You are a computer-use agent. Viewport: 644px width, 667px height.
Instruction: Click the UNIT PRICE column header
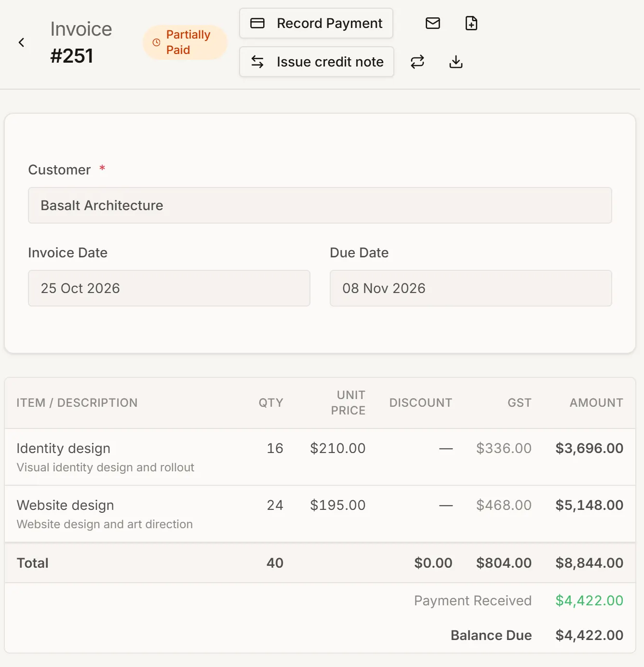(349, 403)
